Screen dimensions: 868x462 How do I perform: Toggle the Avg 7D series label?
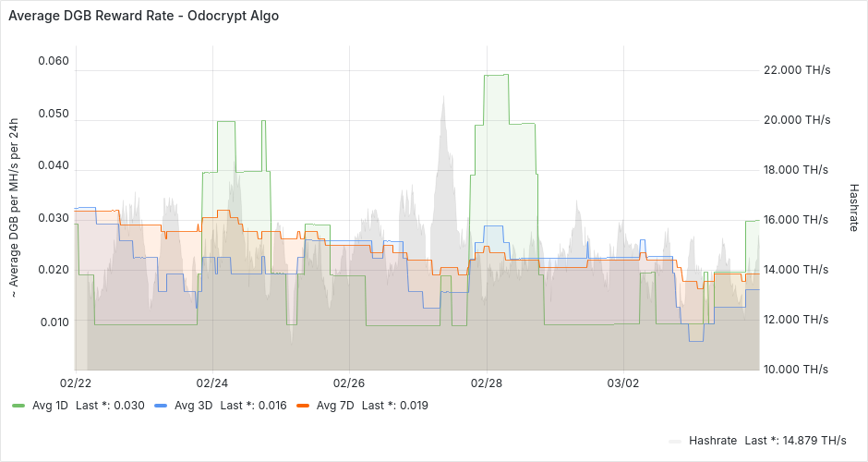[335, 405]
